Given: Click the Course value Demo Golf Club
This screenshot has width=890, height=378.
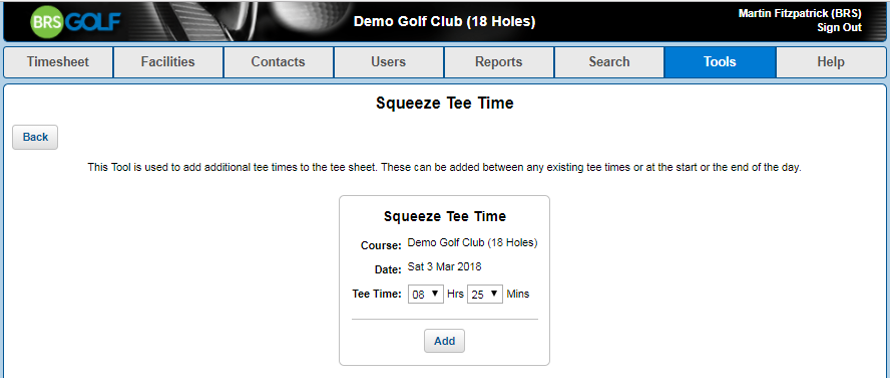Looking at the screenshot, I should click(x=472, y=242).
